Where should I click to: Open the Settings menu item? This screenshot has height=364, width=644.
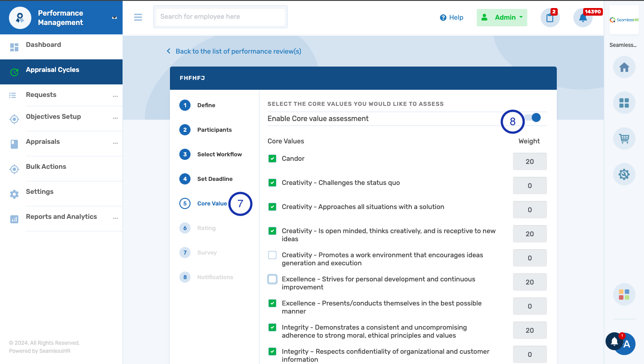click(x=61, y=193)
